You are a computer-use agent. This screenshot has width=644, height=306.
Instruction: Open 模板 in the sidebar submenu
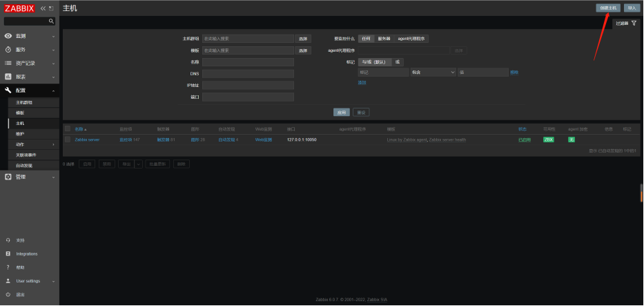(20, 113)
